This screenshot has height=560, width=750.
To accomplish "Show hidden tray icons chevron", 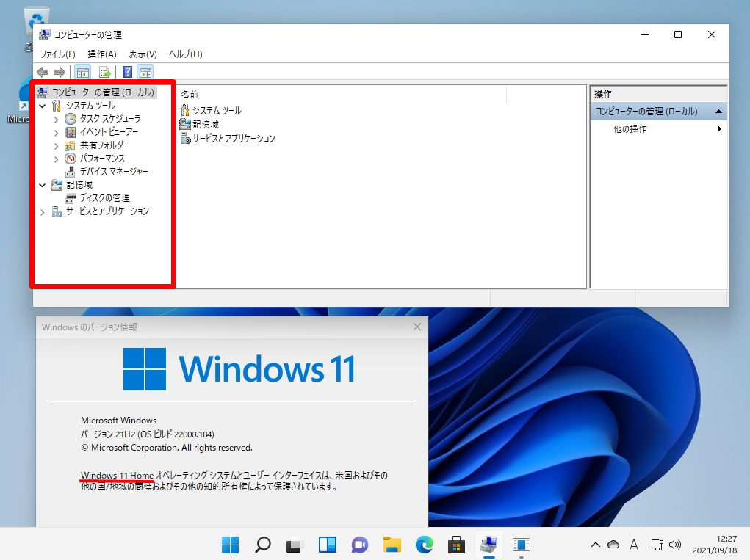I will point(596,545).
